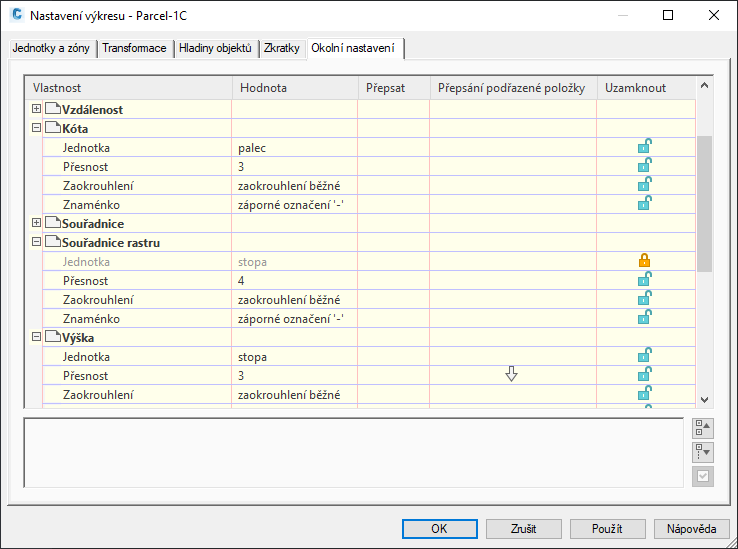
Task: Click Kóta Zaokrouhlení value 'zaokrouhlení běžné'
Action: click(x=289, y=186)
